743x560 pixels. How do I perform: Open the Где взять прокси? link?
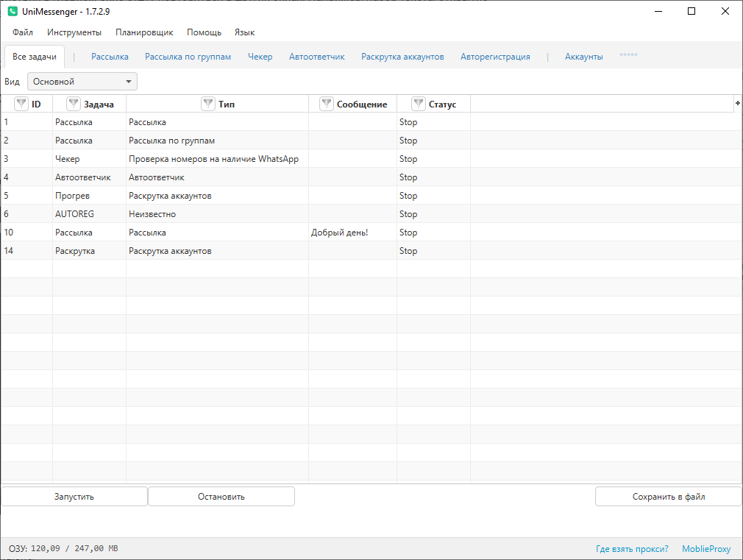632,549
